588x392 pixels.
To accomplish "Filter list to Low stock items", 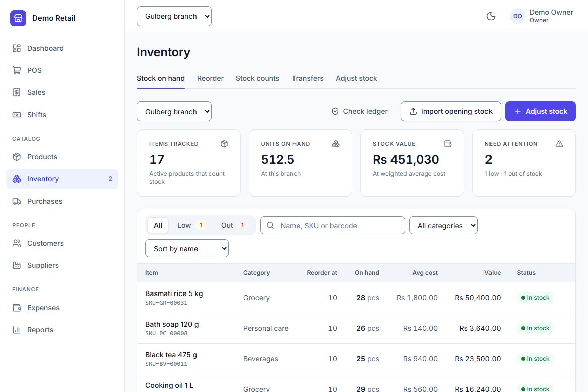I will click(191, 225).
